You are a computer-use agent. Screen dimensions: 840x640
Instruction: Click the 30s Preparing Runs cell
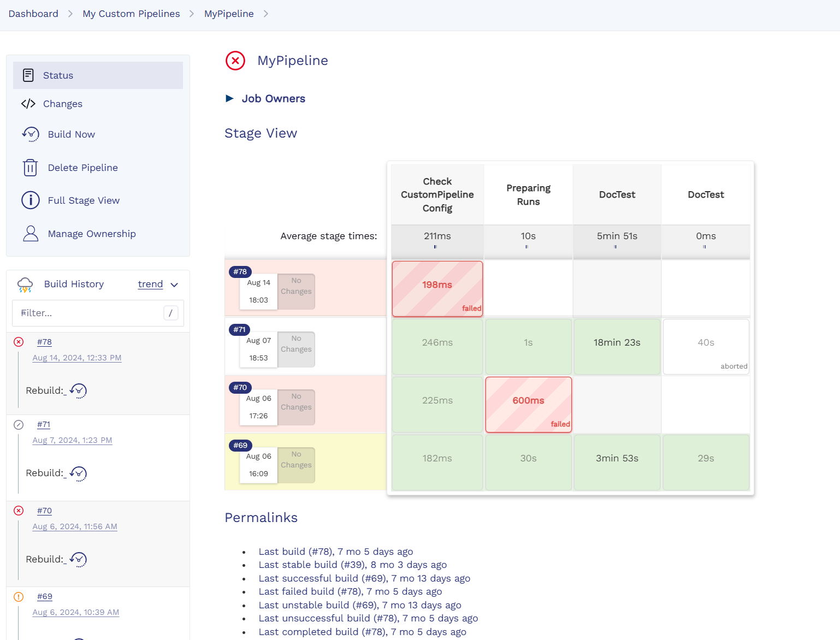point(529,463)
